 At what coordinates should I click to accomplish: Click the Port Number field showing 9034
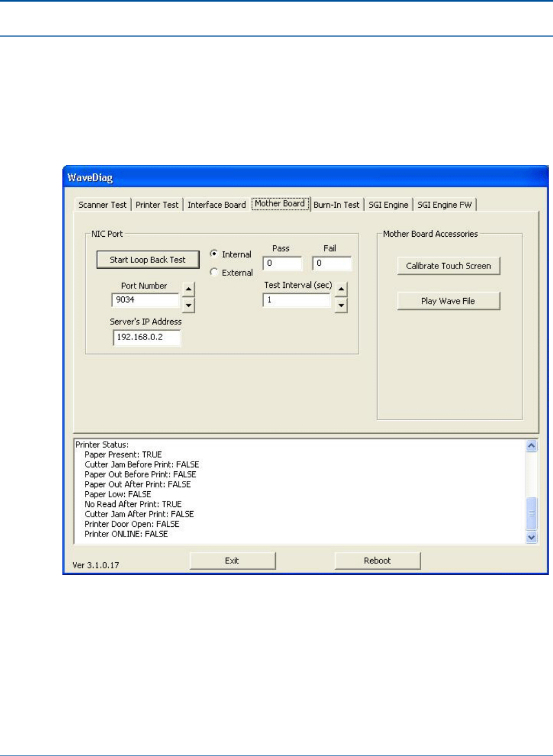[145, 300]
